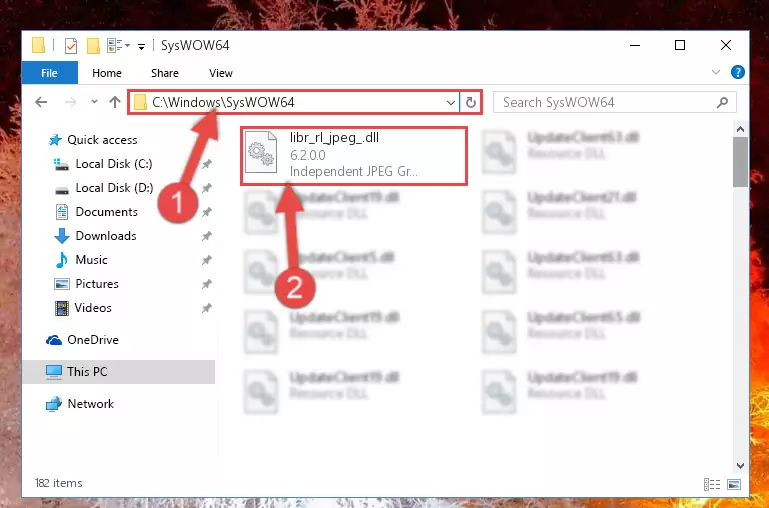Click the pin icon next to Local Disk (D:)
Screen dimensions: 769x508
click(206, 188)
